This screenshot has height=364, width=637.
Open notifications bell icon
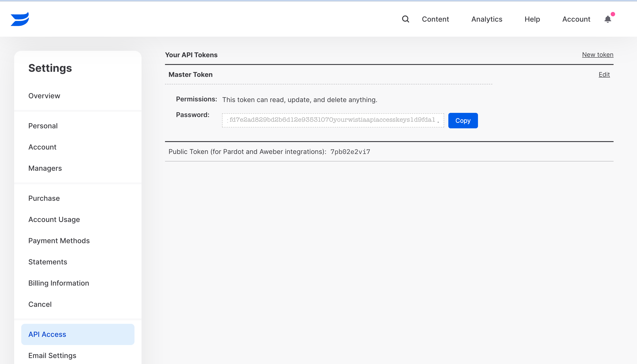point(608,19)
